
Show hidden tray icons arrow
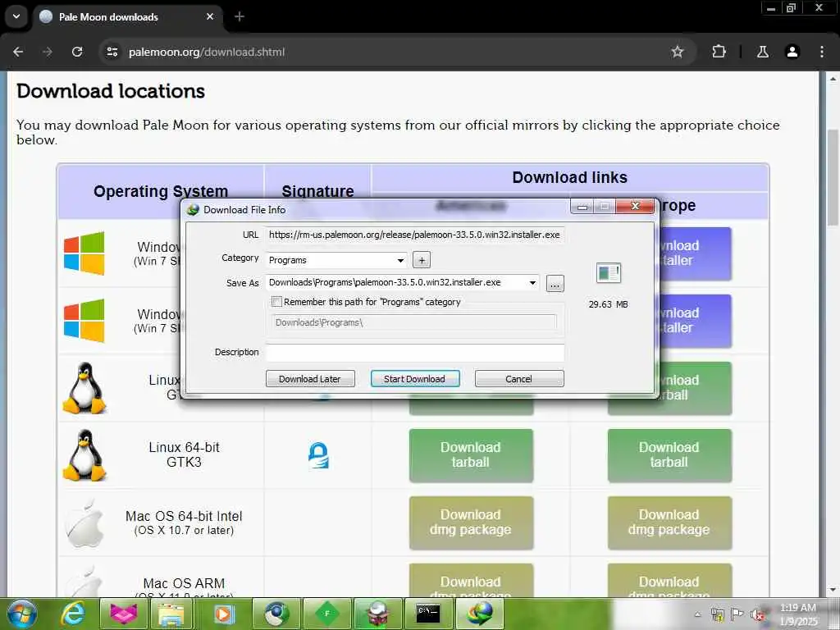tap(697, 614)
